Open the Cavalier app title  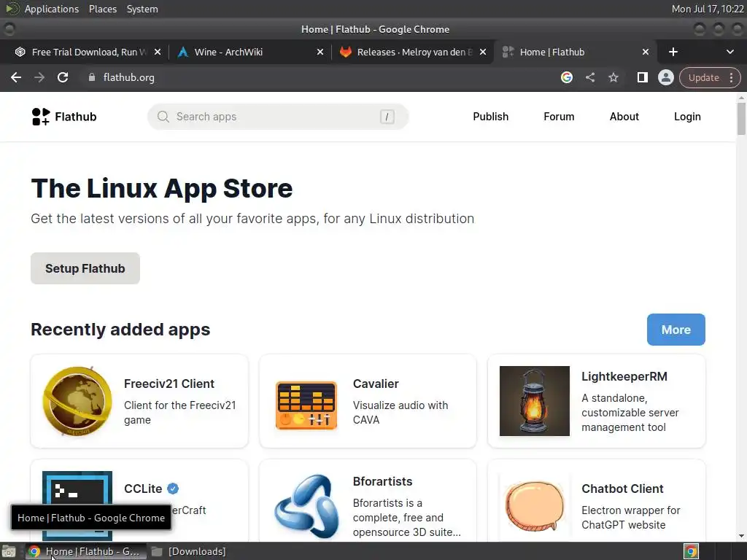click(x=376, y=384)
